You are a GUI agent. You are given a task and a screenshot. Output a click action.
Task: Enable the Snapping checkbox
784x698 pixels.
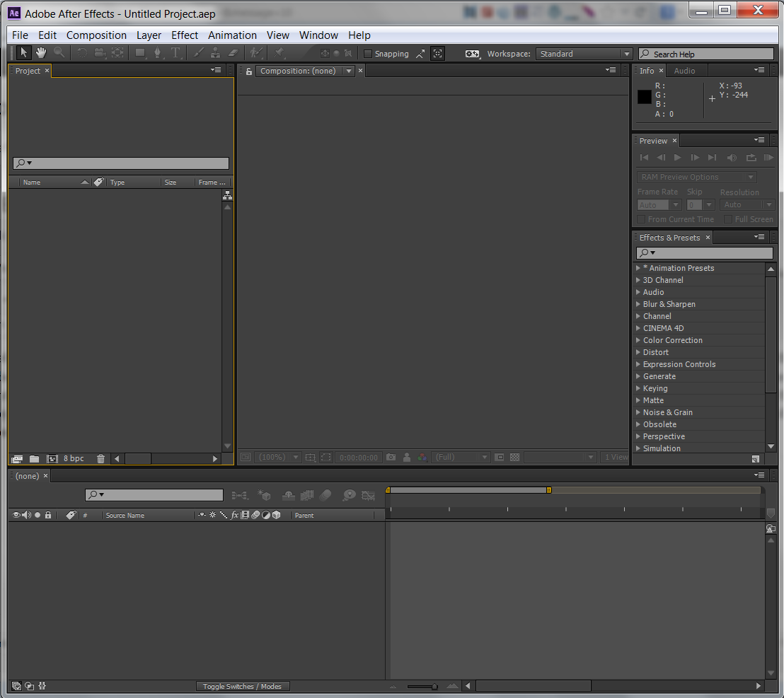point(368,54)
